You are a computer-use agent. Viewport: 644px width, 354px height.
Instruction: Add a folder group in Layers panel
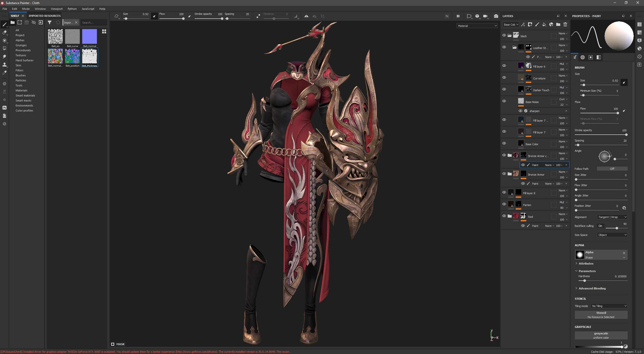[558, 25]
